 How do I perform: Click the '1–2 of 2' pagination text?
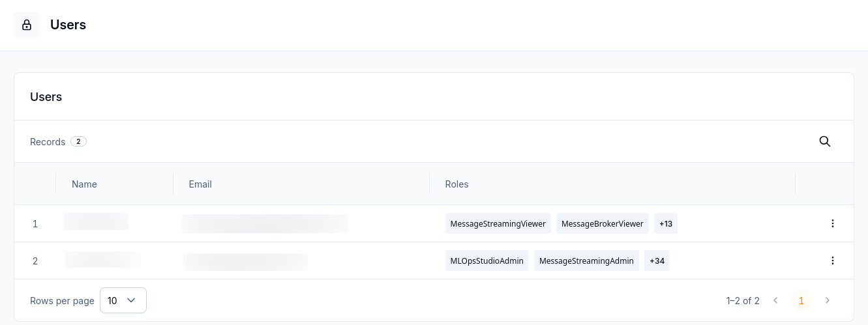[743, 300]
